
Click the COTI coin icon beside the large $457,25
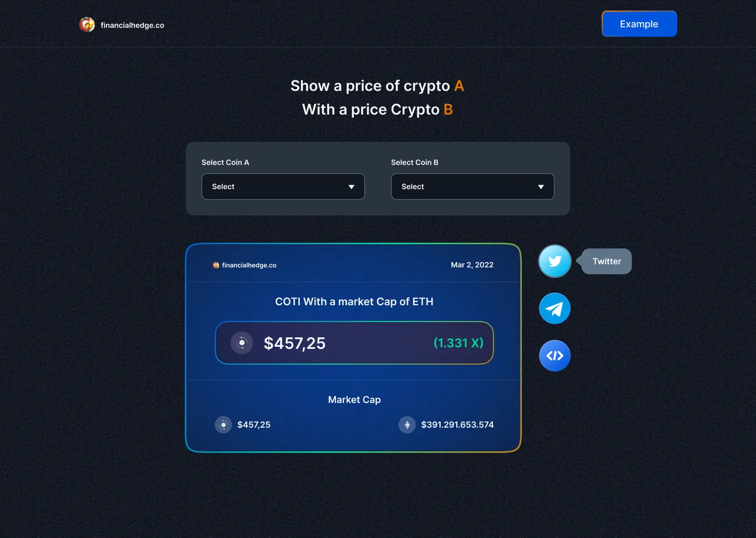pos(242,342)
